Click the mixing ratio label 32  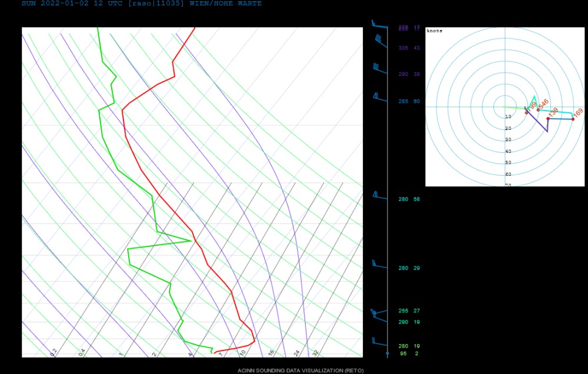tap(315, 353)
